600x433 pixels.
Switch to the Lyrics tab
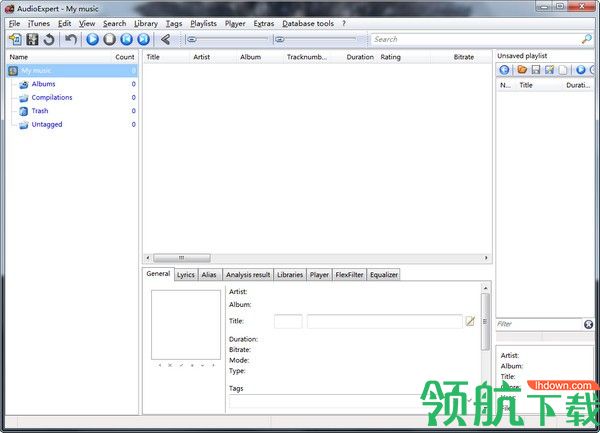186,275
